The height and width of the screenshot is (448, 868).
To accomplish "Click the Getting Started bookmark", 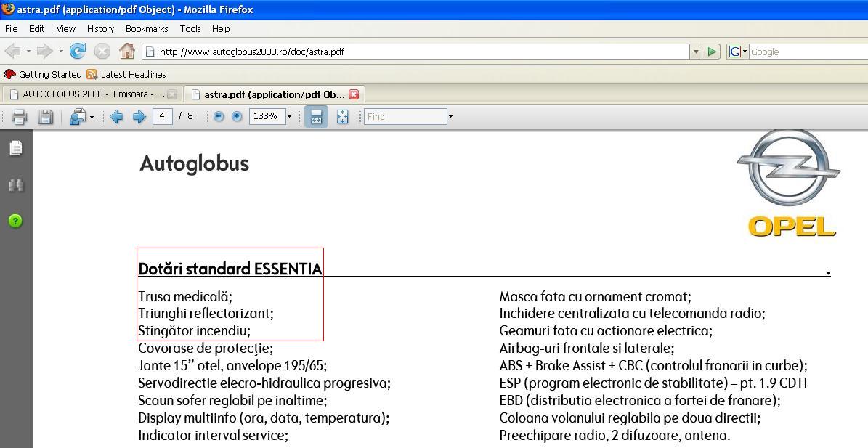I will (x=43, y=74).
